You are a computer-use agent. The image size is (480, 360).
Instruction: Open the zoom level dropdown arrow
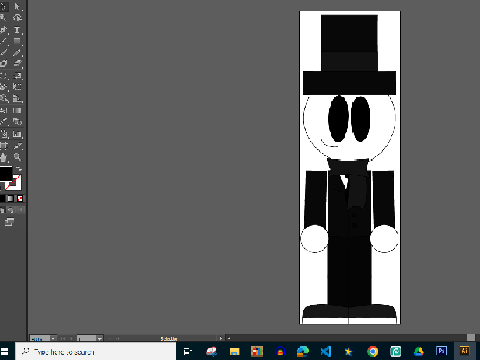click(x=53, y=339)
